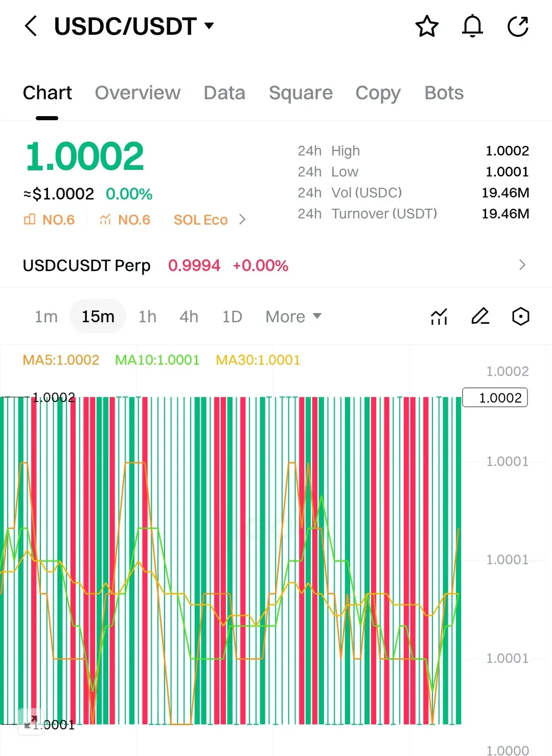
Task: Tap the 0.9994 perp price
Action: (x=194, y=265)
